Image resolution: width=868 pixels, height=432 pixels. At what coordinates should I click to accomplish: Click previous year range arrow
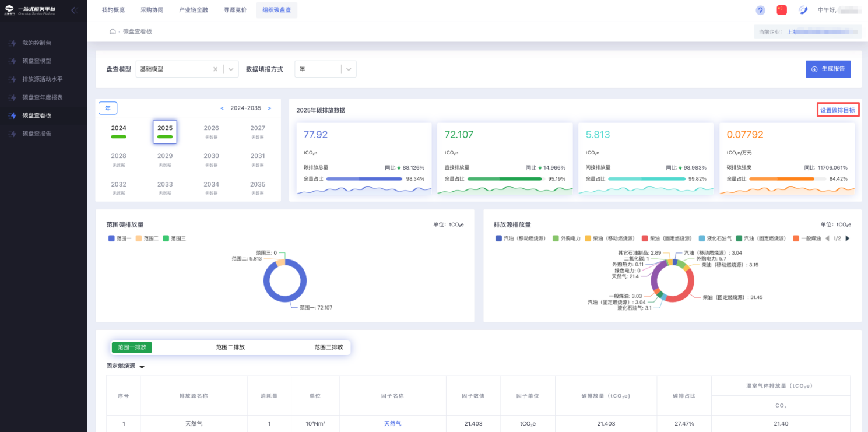coord(222,108)
